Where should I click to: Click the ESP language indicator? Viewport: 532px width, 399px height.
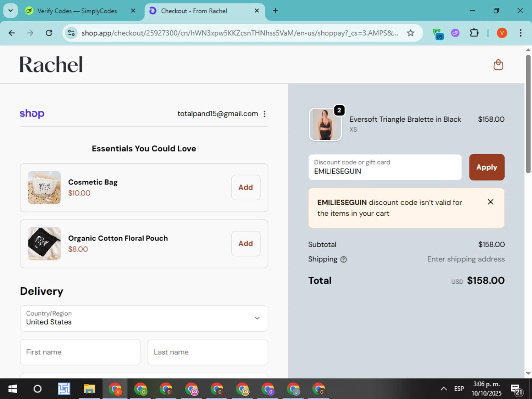tap(459, 389)
